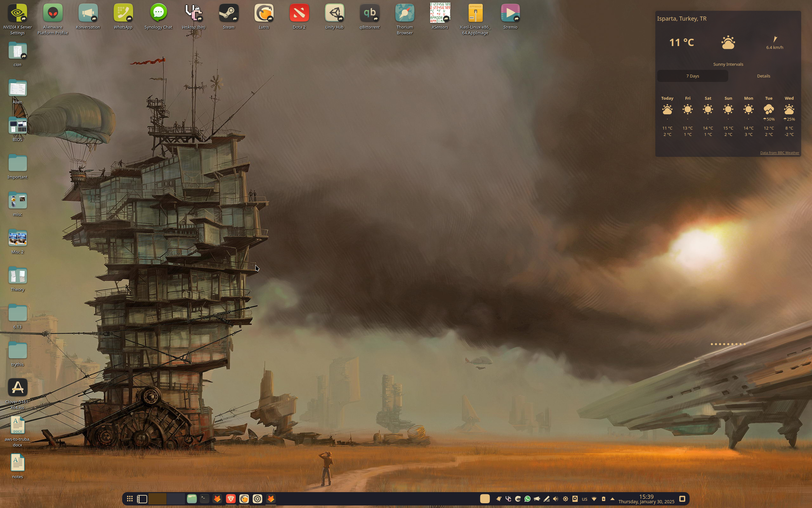Select Xiasl-Linux-x86_64.AppImage file
The width and height of the screenshot is (812, 508).
point(475,19)
